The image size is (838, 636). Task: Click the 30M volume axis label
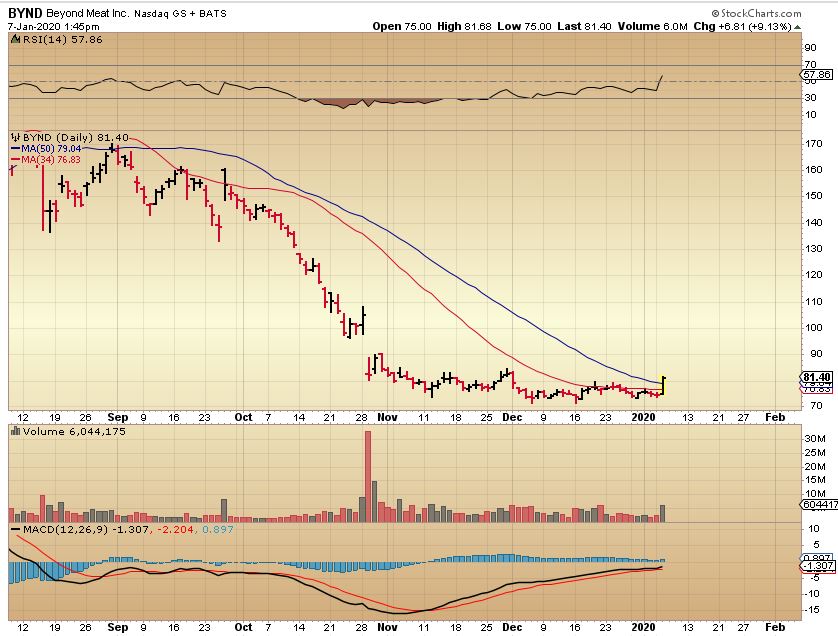click(814, 439)
